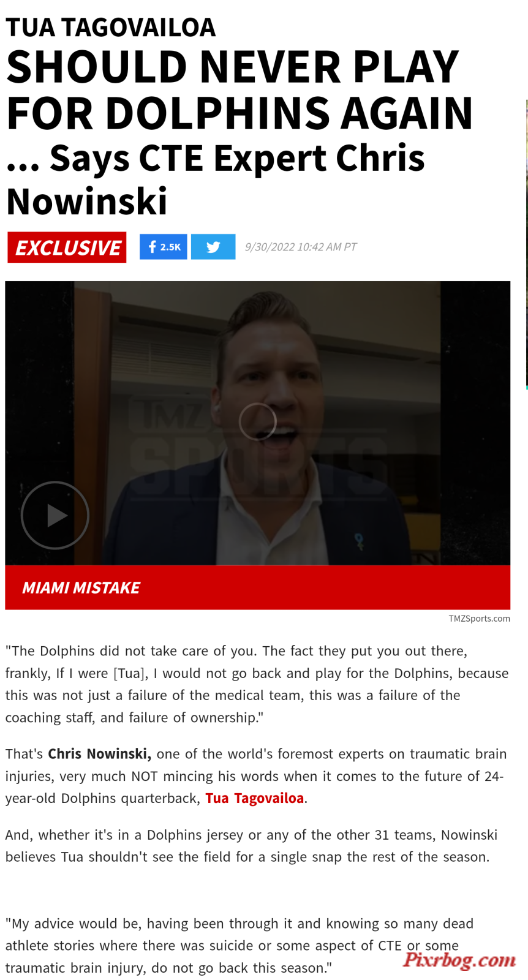Viewport: 528px width, 980px height.
Task: Click the bold Chris Nowinski name
Action: click(x=99, y=754)
